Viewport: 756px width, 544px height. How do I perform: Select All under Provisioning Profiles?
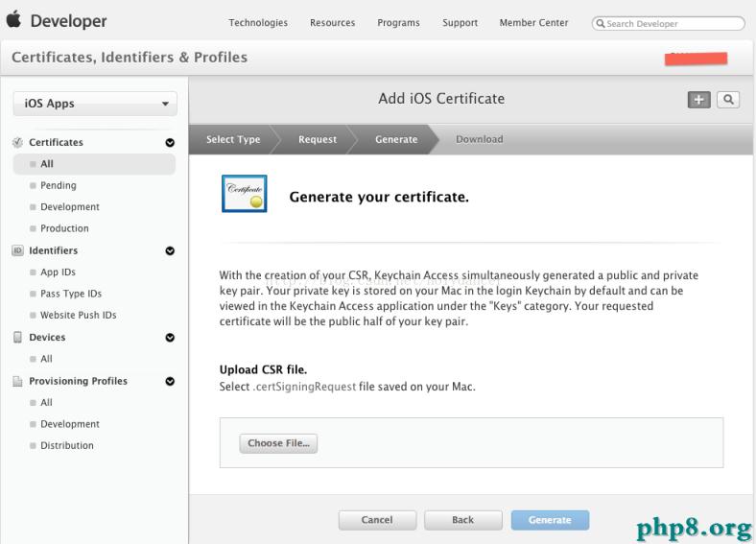[46, 403]
